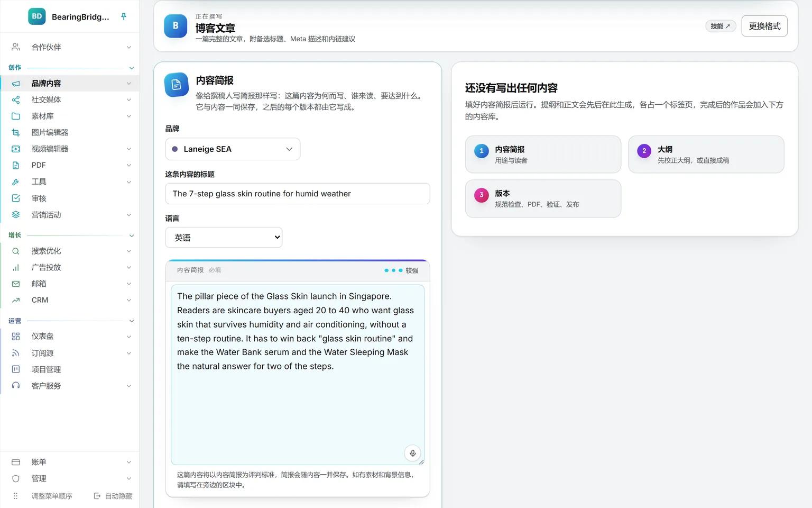Click the 营销活动 layers icon

[16, 214]
